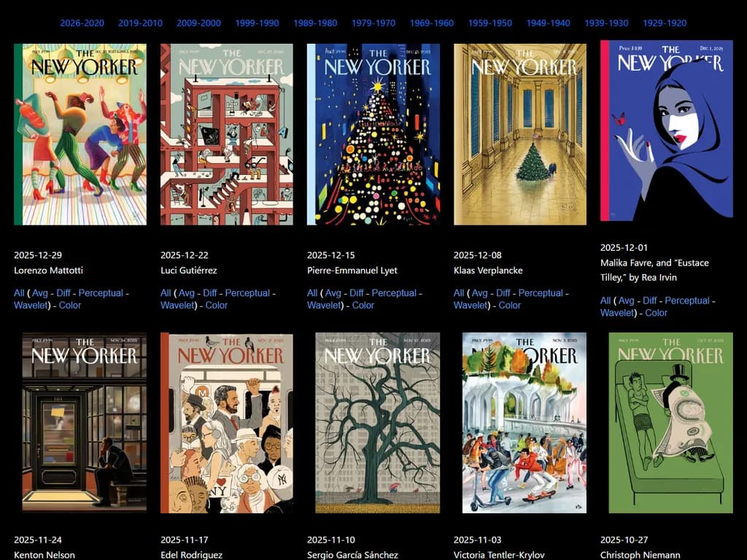The image size is (747, 560).
Task: Open the 1969-1960 decade link
Action: tap(432, 23)
